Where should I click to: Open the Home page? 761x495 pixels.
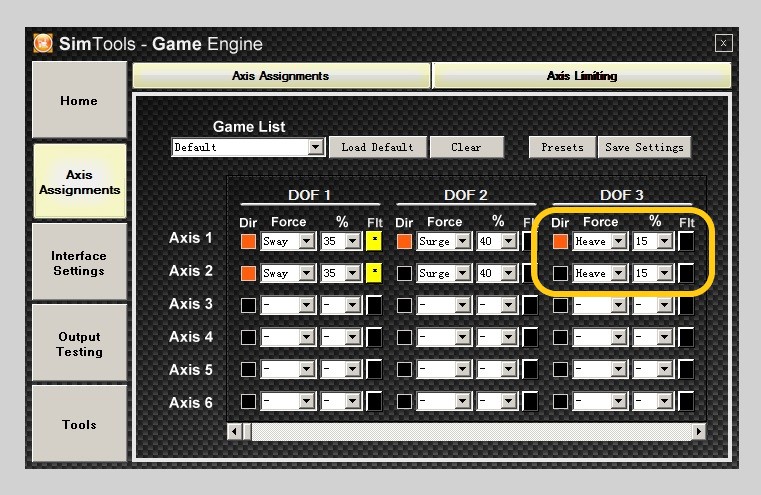coord(79,100)
